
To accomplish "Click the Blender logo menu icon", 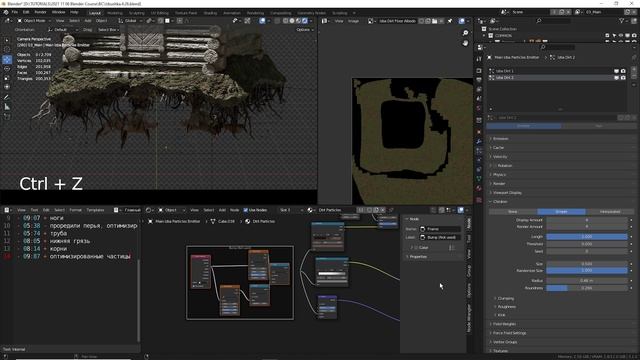I will (6, 12).
